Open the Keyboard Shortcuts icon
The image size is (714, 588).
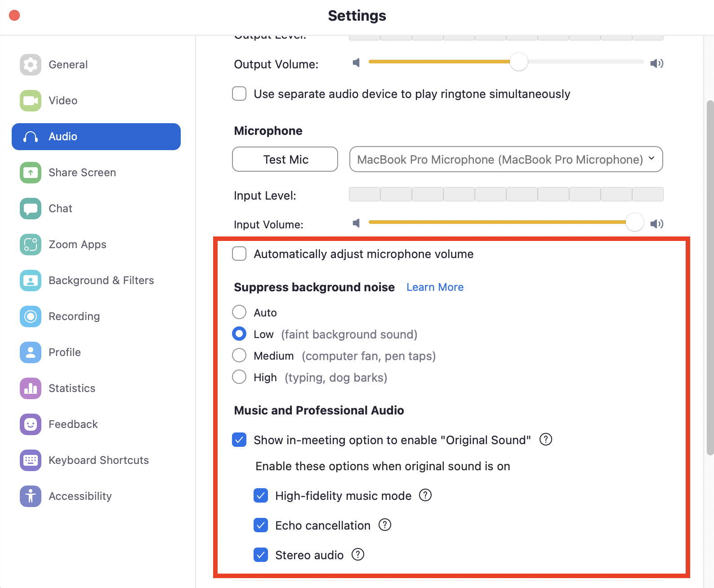pos(31,460)
